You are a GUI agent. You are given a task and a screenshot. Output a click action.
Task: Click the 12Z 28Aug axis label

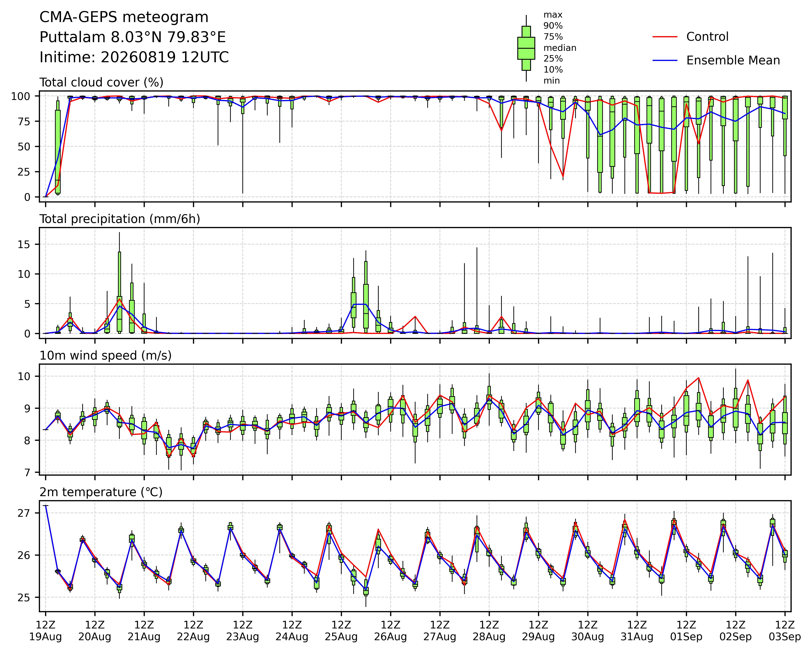(489, 631)
